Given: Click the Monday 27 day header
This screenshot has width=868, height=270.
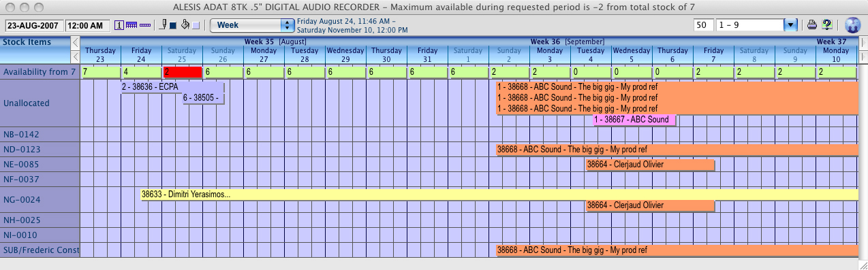Looking at the screenshot, I should click(264, 55).
